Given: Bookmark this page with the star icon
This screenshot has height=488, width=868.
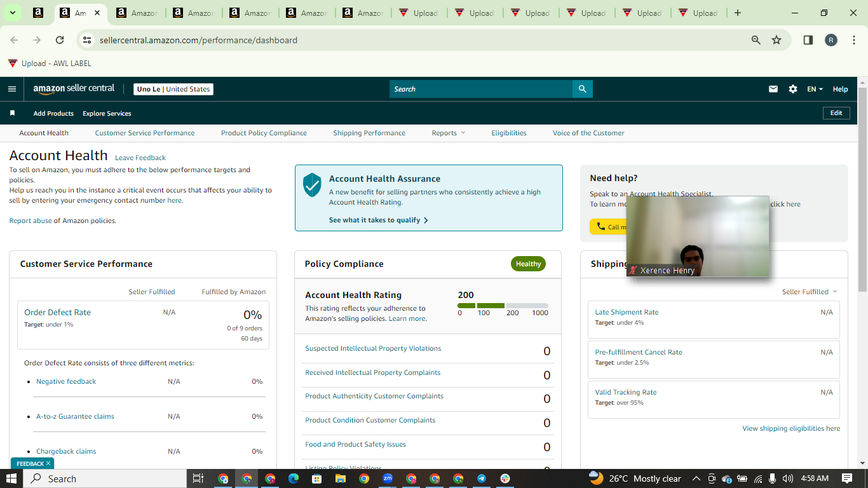Looking at the screenshot, I should point(776,40).
